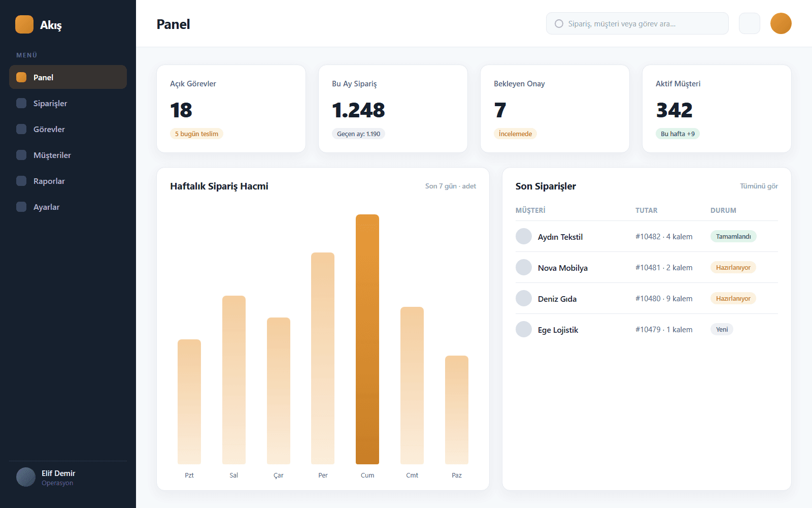Open the Raporlar menu item
Viewport: 812px width, 508px height.
click(x=68, y=181)
